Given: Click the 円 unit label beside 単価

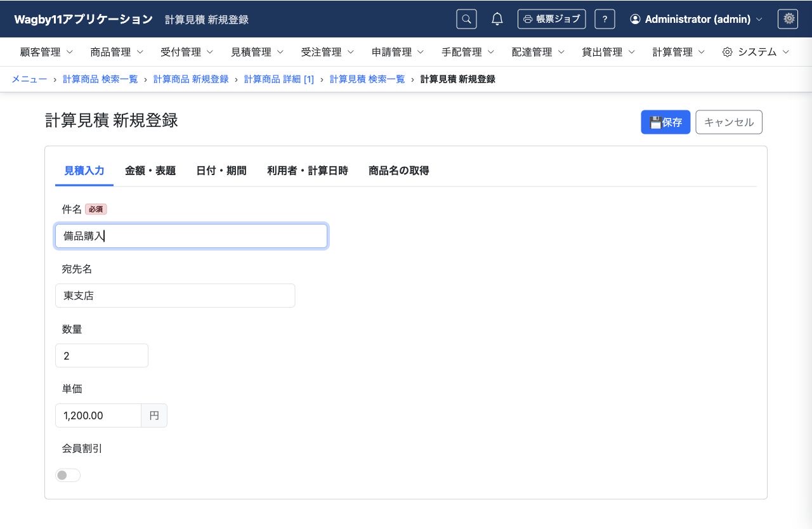Looking at the screenshot, I should click(x=154, y=415).
